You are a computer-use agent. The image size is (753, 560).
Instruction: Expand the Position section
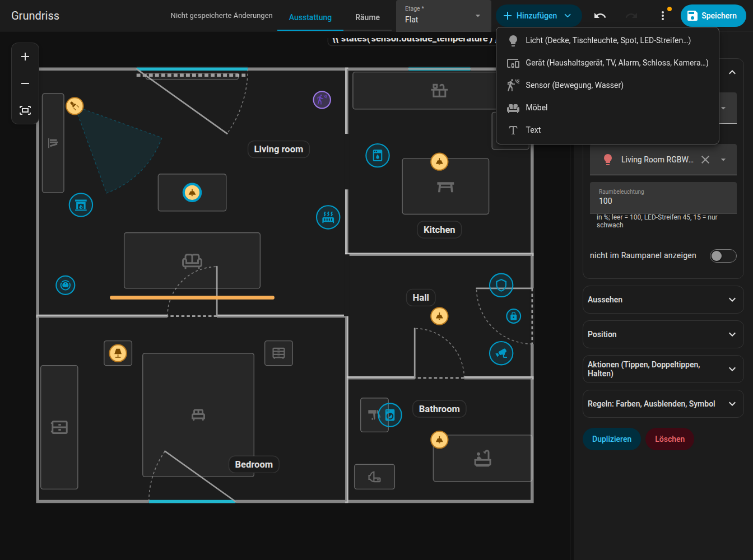coord(663,334)
